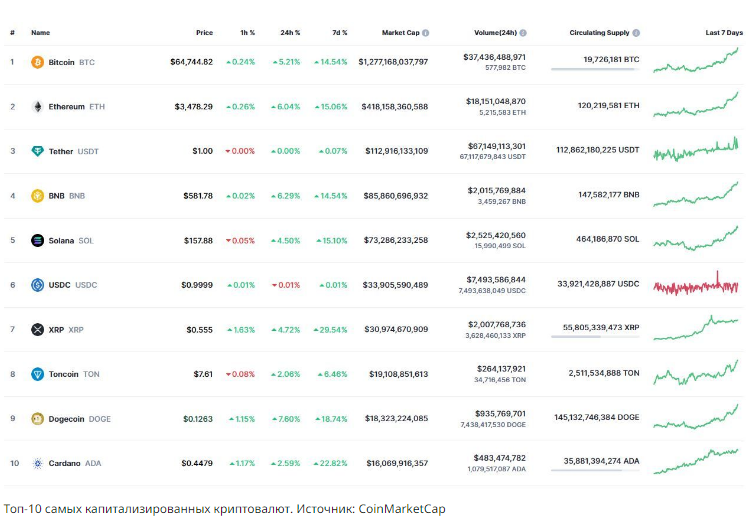Click the Toncoin logo icon
The height and width of the screenshot is (529, 749).
click(37, 374)
